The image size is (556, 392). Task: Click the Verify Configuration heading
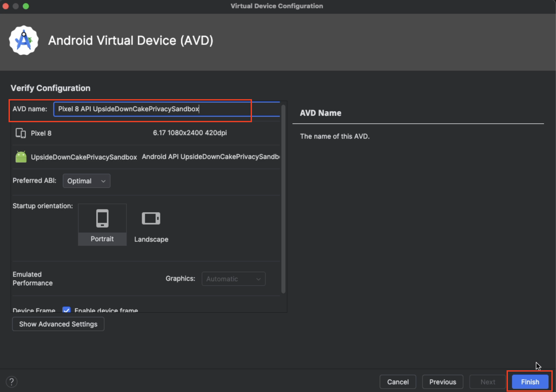50,88
